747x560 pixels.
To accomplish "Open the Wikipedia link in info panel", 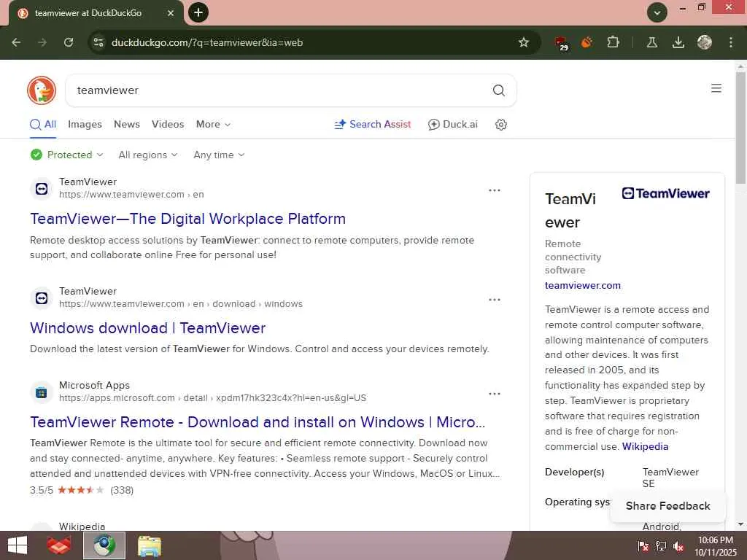I will click(x=645, y=447).
